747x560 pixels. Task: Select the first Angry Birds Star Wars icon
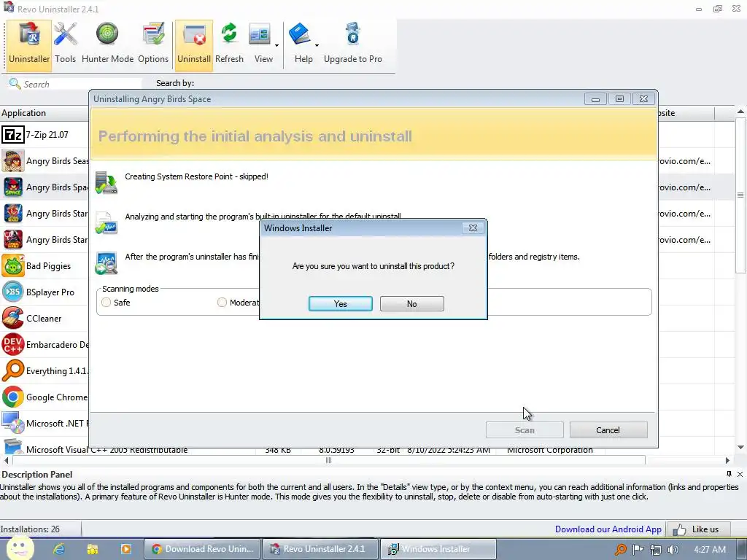[13, 214]
